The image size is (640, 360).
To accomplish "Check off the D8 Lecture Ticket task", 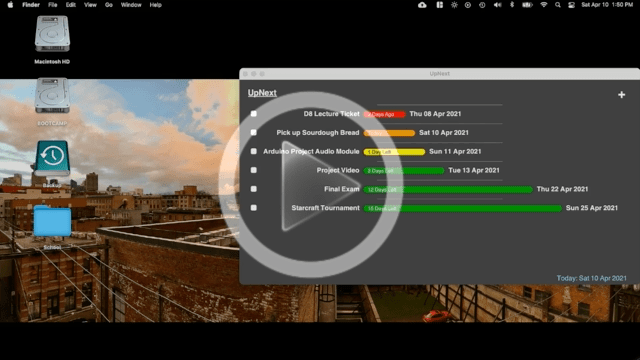I will [253, 114].
